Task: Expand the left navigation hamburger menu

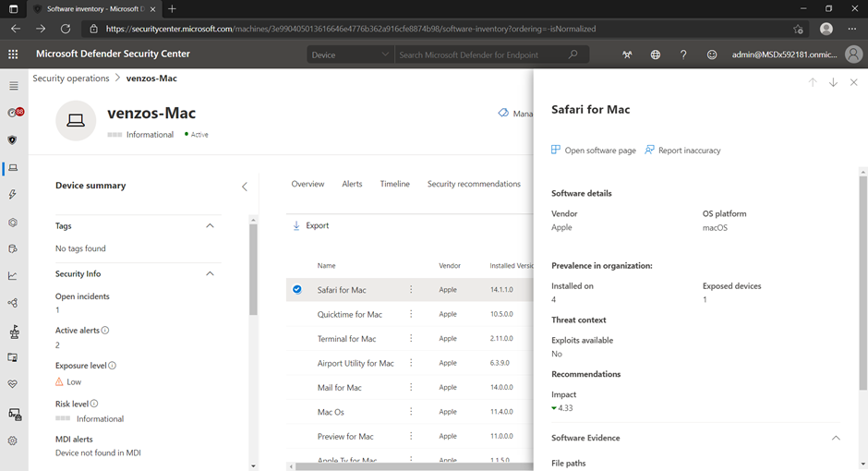Action: [13, 86]
